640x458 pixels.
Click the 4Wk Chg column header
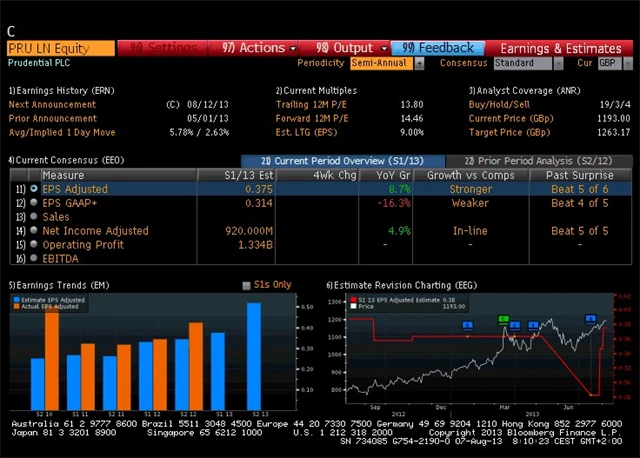[317, 175]
